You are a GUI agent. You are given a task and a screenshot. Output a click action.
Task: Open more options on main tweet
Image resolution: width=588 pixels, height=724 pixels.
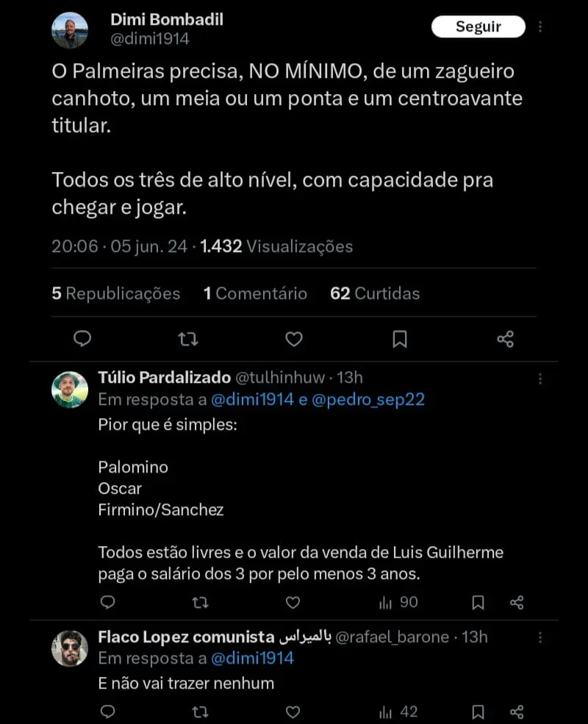[540, 26]
